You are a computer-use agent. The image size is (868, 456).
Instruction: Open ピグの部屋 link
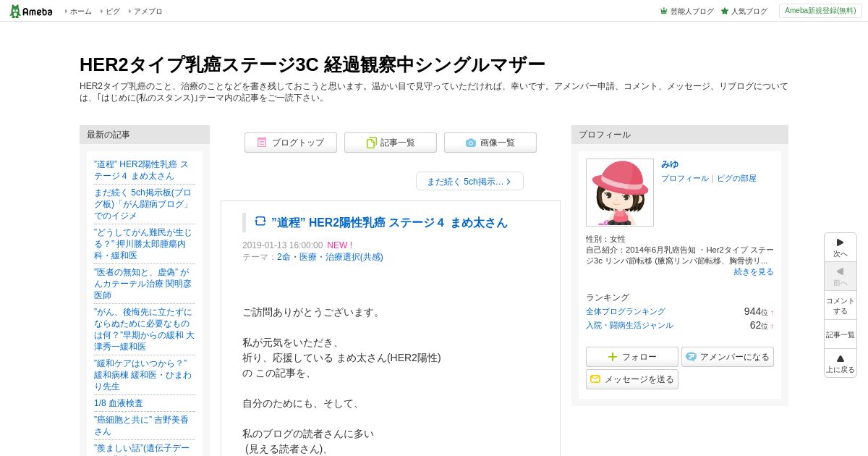tap(736, 178)
